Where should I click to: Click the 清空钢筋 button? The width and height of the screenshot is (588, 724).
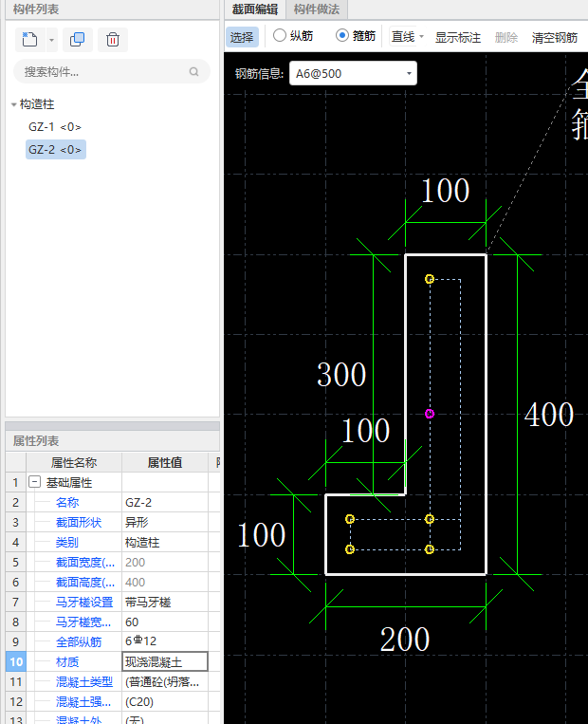click(x=554, y=37)
